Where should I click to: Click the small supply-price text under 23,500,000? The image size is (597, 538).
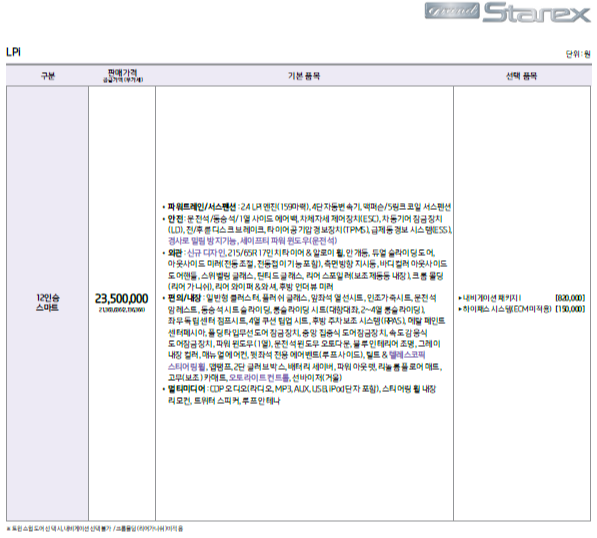tap(122, 310)
